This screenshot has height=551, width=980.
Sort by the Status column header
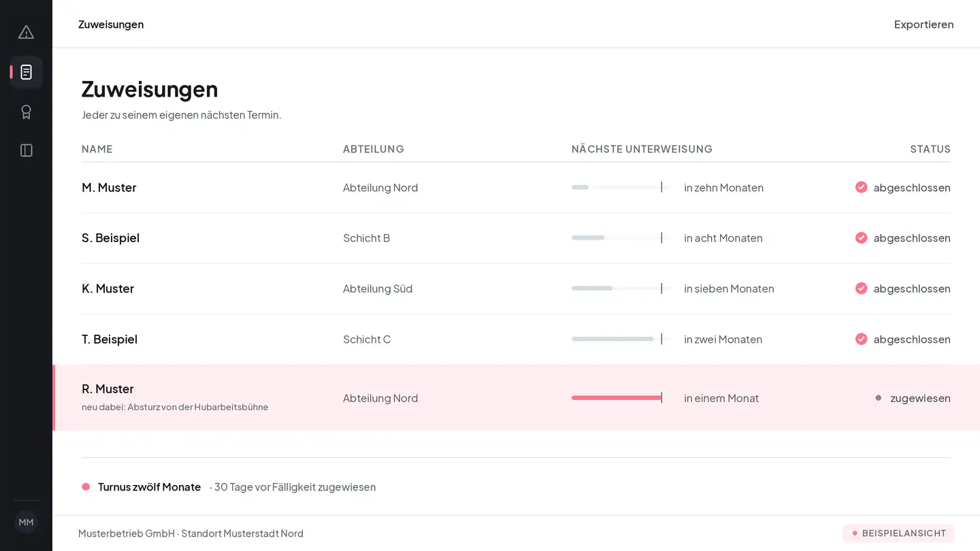930,148
